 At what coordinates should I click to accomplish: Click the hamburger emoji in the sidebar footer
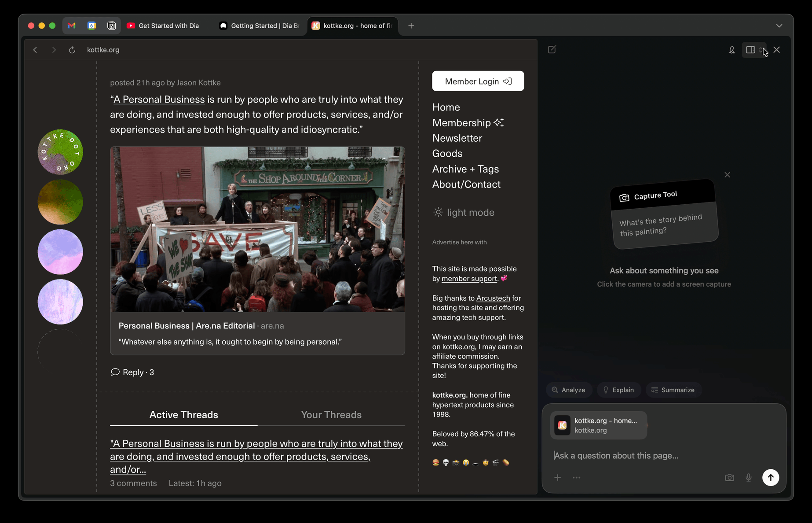436,462
